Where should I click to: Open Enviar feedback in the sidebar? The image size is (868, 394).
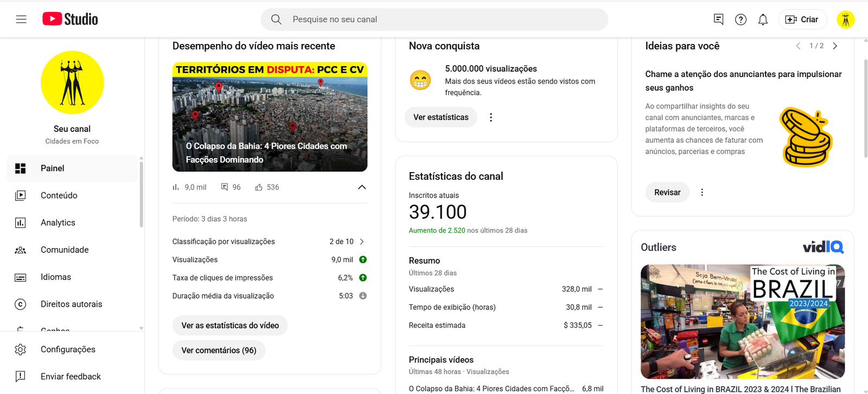tap(72, 377)
